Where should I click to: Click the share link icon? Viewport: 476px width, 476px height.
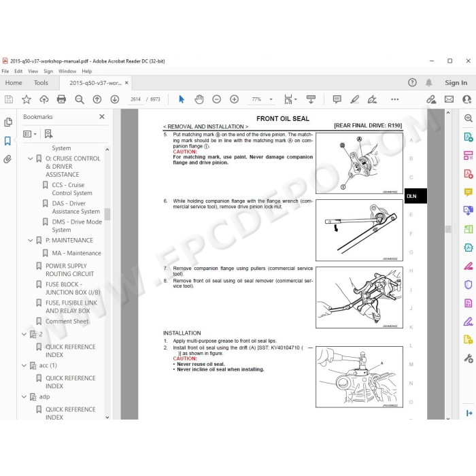tap(431, 99)
